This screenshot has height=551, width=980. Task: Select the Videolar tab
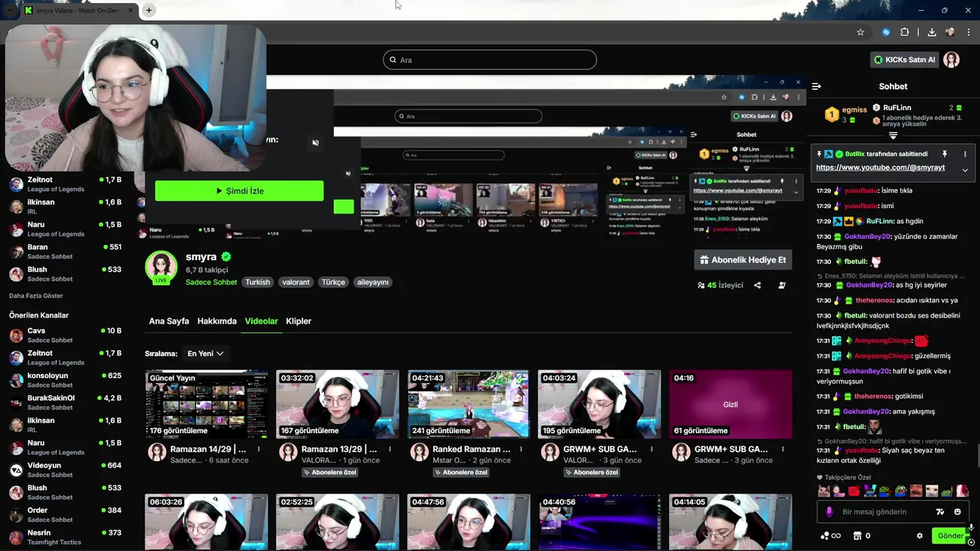pyautogui.click(x=261, y=321)
